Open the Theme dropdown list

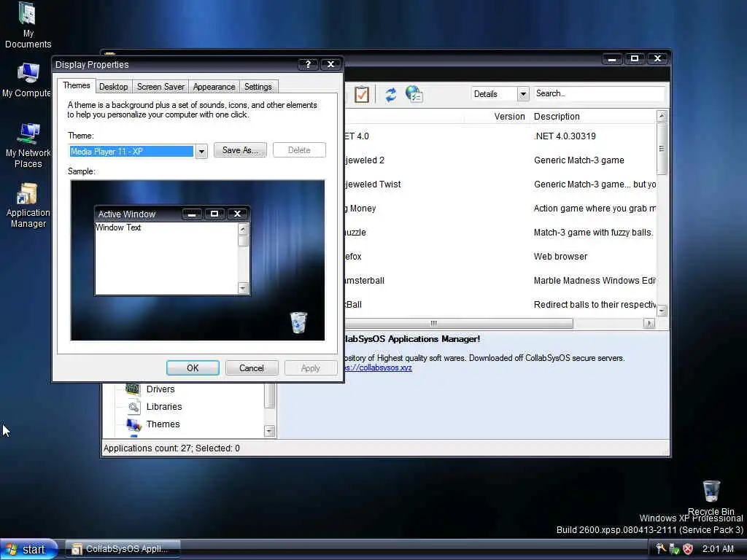201,152
